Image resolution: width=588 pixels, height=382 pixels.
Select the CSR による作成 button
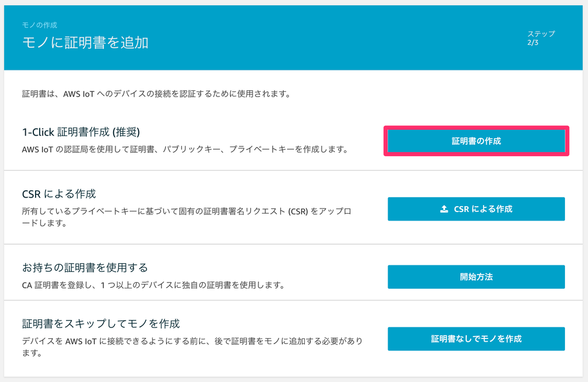(x=476, y=209)
